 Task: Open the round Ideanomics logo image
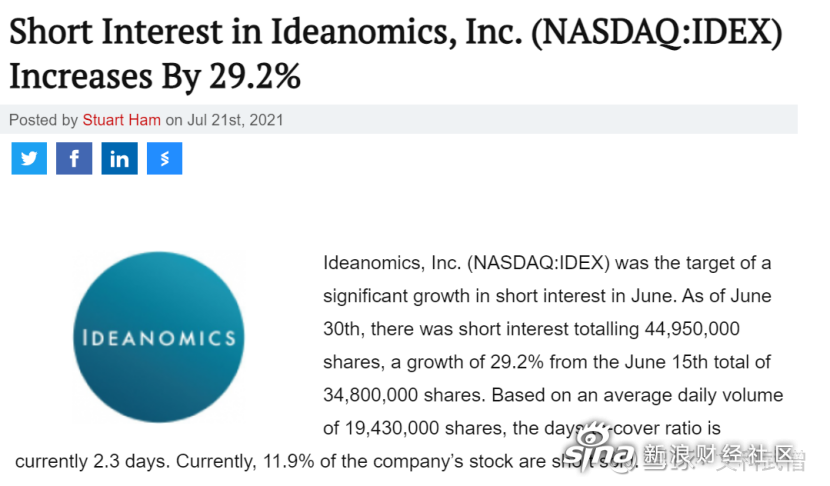coord(159,337)
